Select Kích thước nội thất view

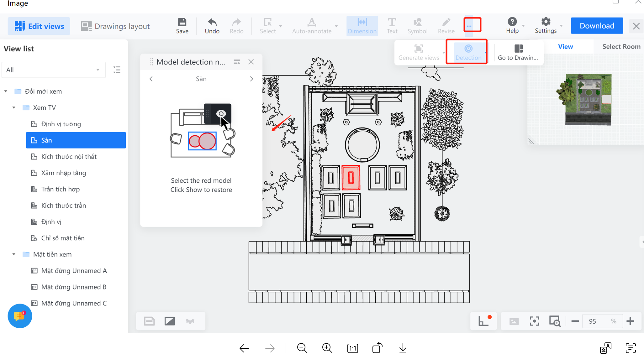[69, 157]
